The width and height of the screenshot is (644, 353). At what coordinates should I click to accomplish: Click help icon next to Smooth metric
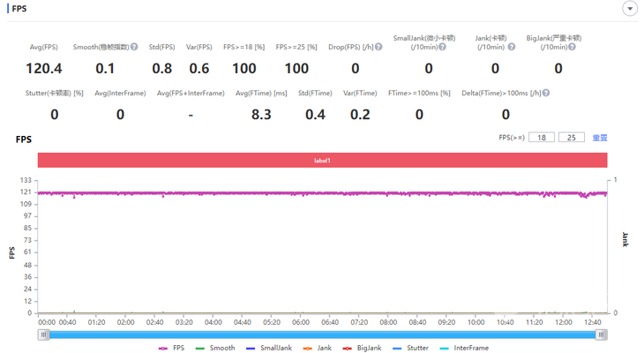[134, 47]
